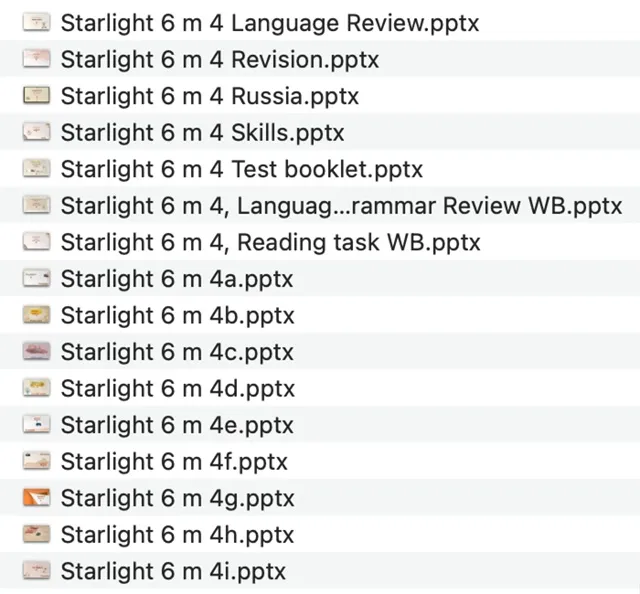Select the Reading task WB.pptx file name

coord(270,243)
